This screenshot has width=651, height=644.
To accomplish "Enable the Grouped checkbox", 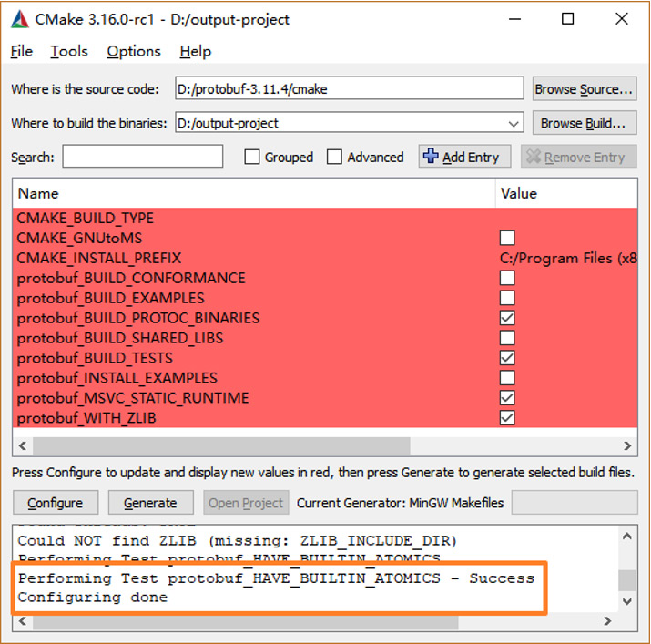I will click(252, 158).
